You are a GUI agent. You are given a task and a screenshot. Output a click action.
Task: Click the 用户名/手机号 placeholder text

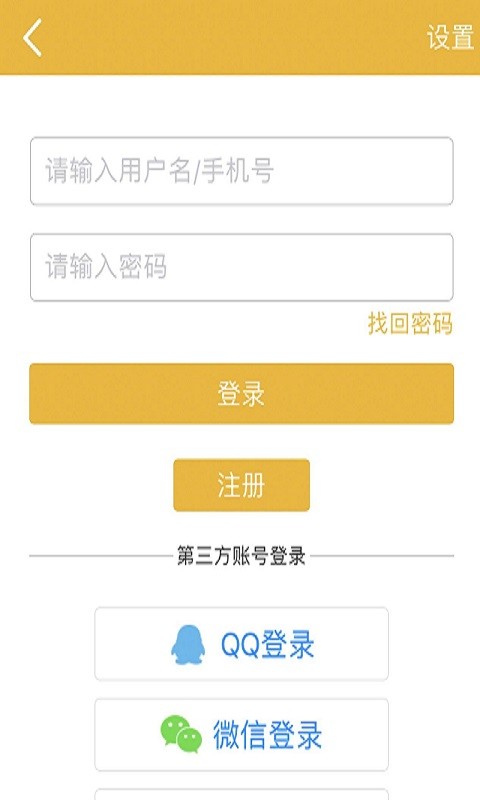point(197,170)
